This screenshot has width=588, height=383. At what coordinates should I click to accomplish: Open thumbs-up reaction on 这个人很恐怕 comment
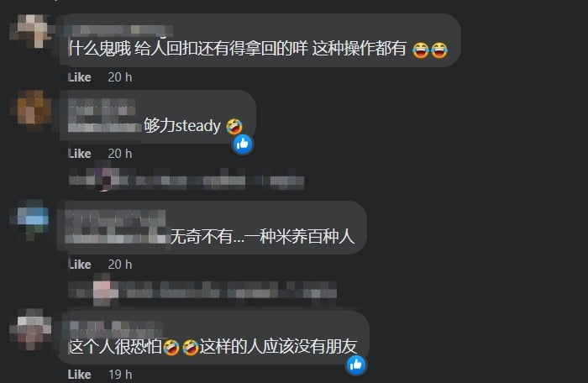[356, 365]
